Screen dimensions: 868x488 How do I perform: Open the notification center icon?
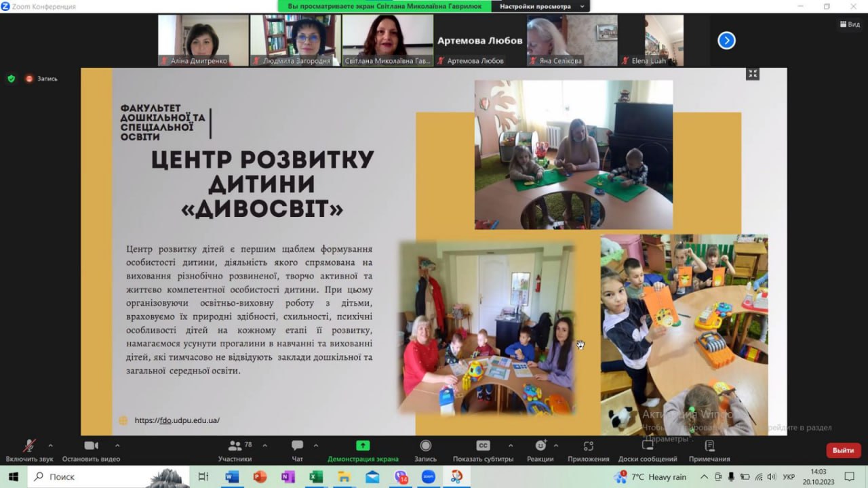point(849,477)
